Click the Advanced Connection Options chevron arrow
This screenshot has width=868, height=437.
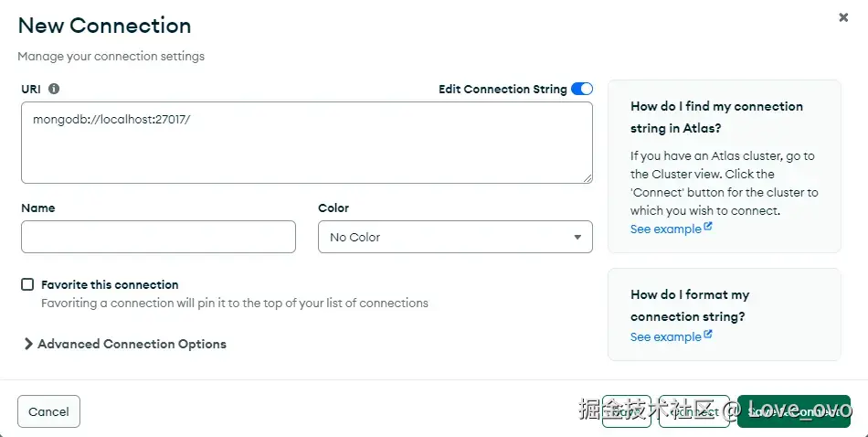(28, 344)
